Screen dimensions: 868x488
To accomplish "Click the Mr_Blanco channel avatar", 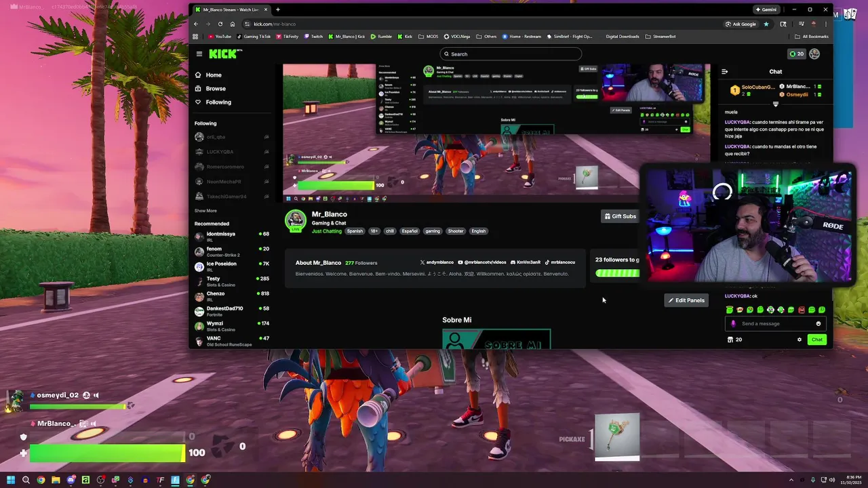I will (x=295, y=220).
